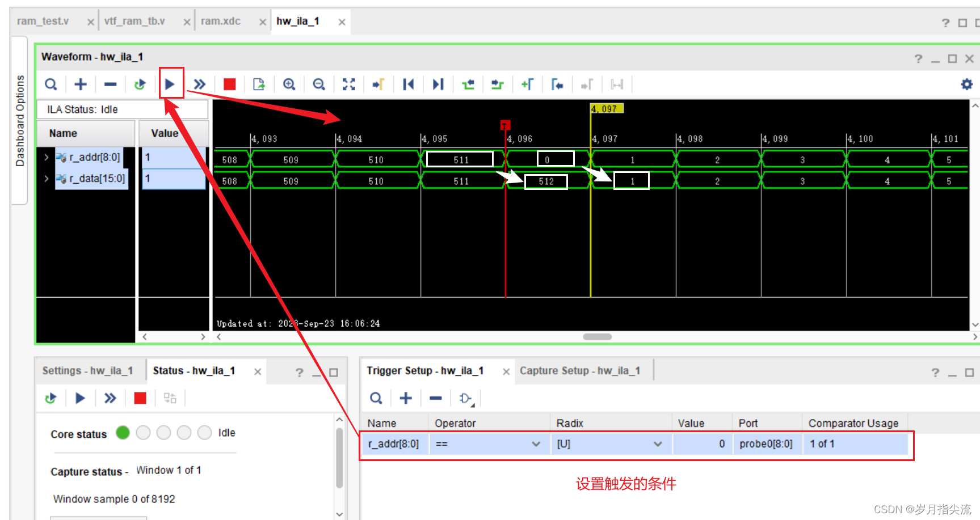980x520 pixels.
Task: Close the ram_test.v tab
Action: pyautogui.click(x=90, y=22)
